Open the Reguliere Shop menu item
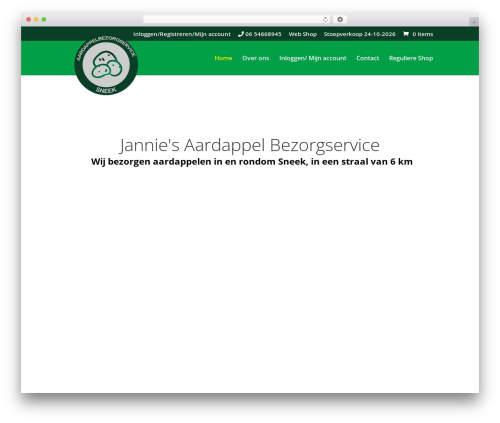 click(411, 58)
